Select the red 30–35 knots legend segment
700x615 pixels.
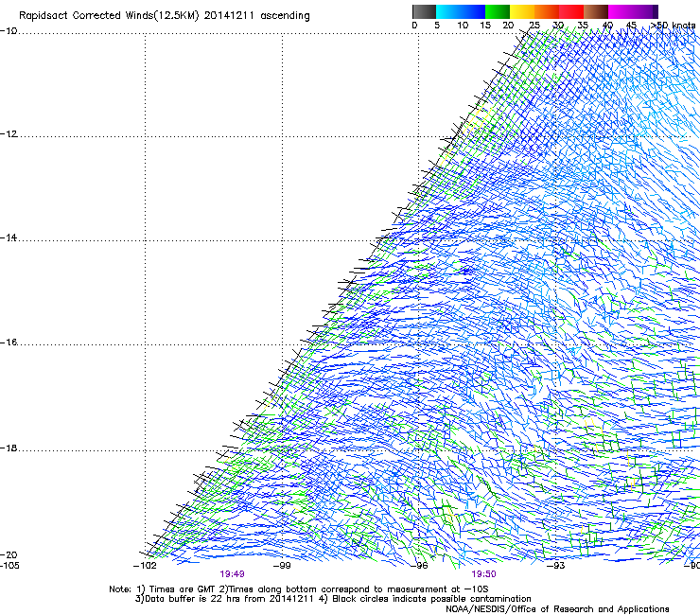571,11
